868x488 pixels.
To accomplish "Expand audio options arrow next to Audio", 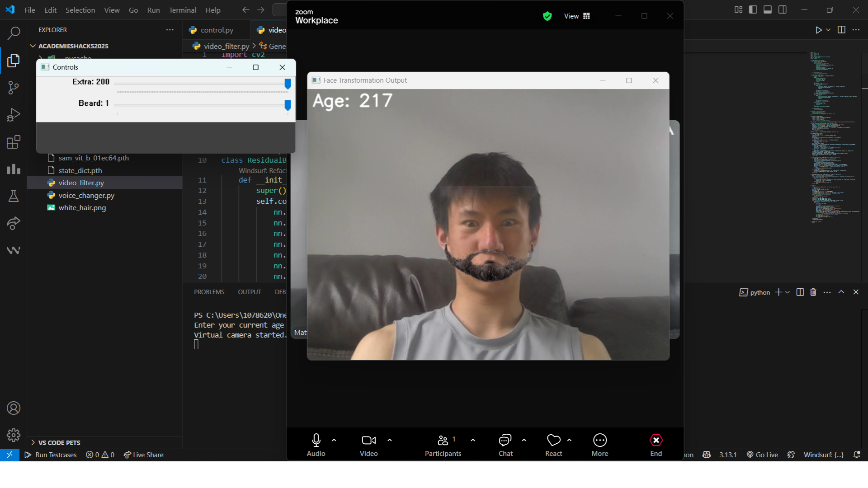I will click(334, 440).
